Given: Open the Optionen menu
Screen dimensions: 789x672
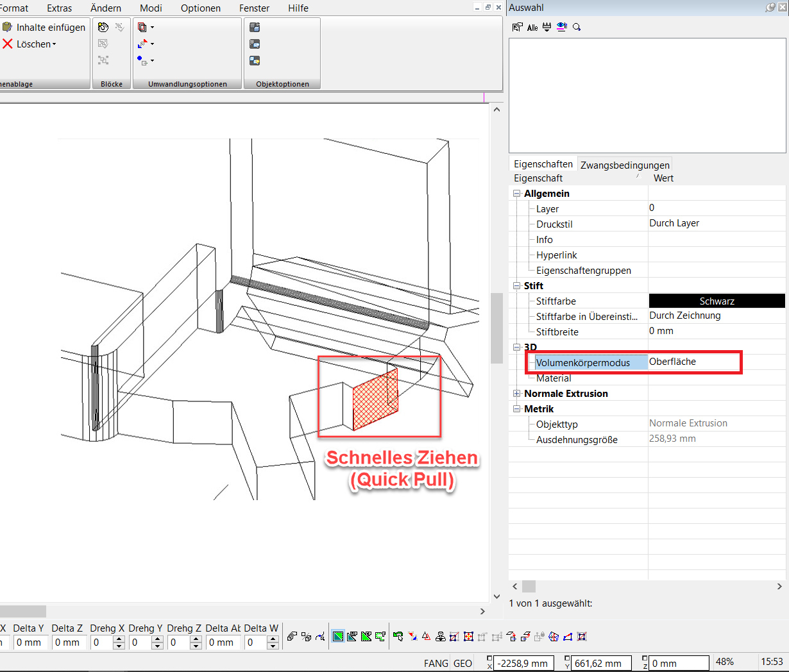Looking at the screenshot, I should point(201,8).
